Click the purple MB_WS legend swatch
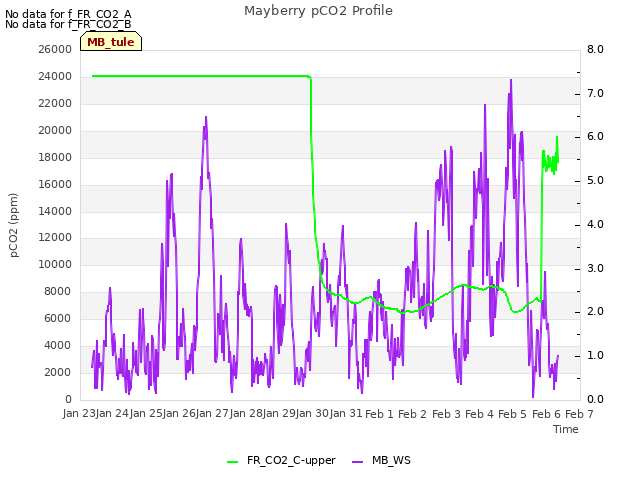Image resolution: width=640 pixels, height=480 pixels. click(357, 462)
